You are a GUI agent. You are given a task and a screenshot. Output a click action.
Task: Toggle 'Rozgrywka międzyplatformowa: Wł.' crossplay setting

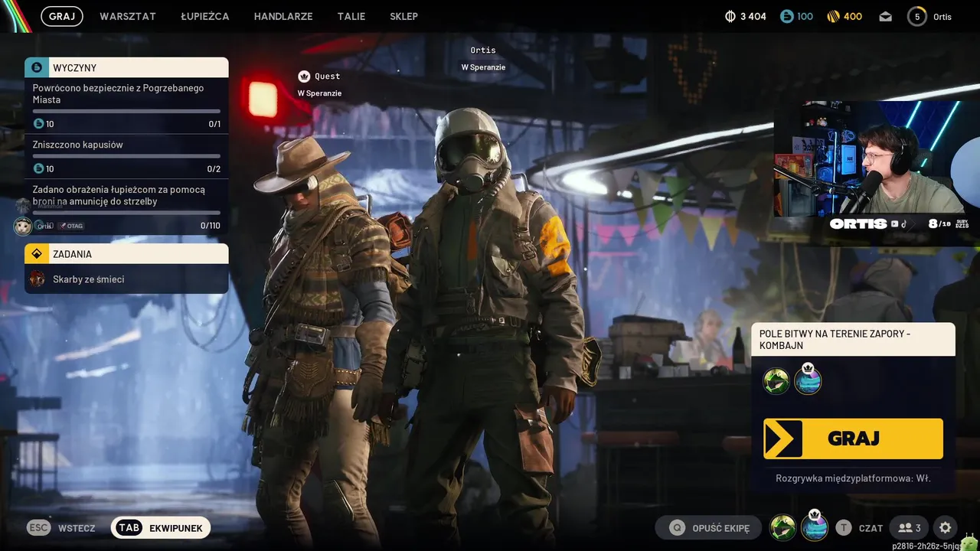click(853, 478)
